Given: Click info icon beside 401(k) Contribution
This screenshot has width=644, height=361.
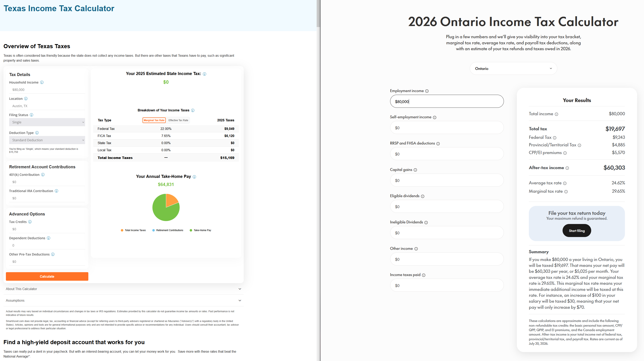Looking at the screenshot, I should click(x=43, y=175).
